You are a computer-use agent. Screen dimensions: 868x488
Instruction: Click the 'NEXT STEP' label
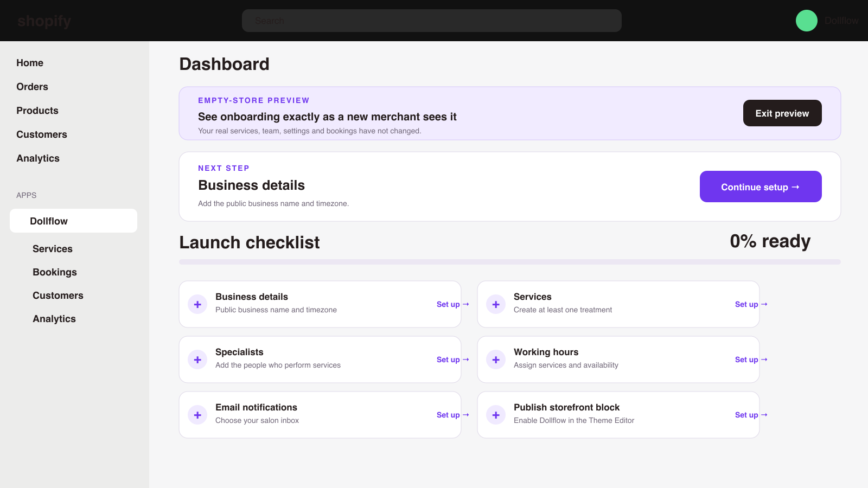tap(224, 168)
